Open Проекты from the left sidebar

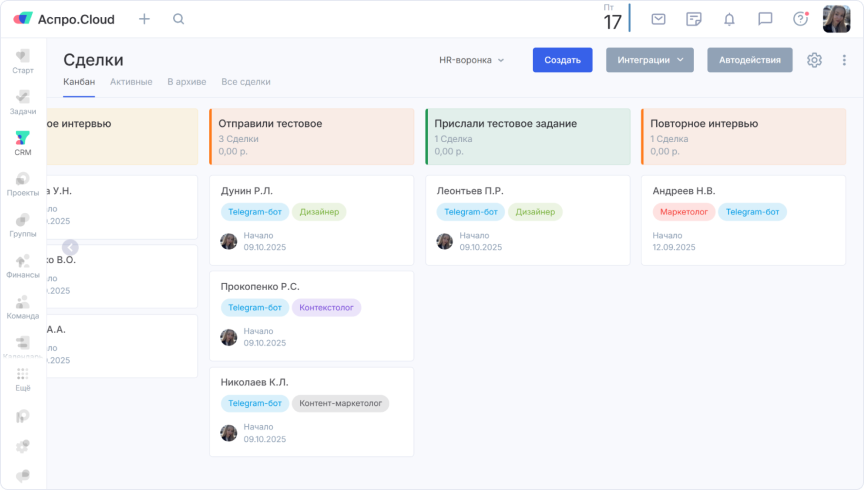tap(22, 183)
